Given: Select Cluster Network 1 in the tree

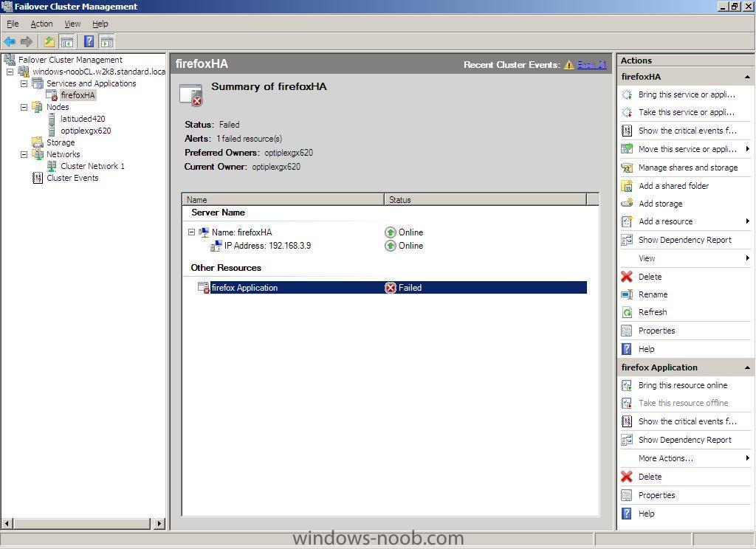Looking at the screenshot, I should point(92,166).
